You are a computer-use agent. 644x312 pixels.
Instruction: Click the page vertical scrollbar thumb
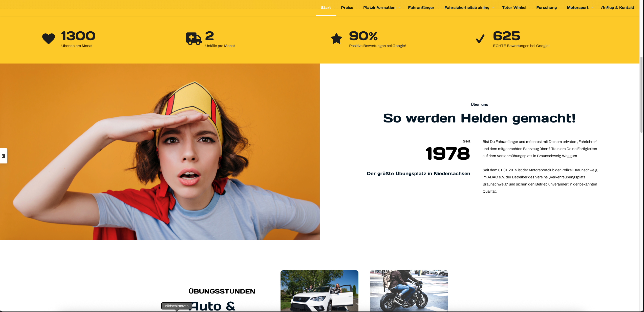641,95
